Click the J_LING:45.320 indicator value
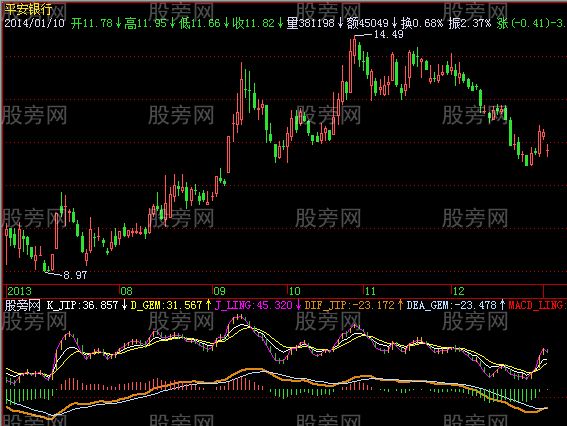 coord(253,305)
